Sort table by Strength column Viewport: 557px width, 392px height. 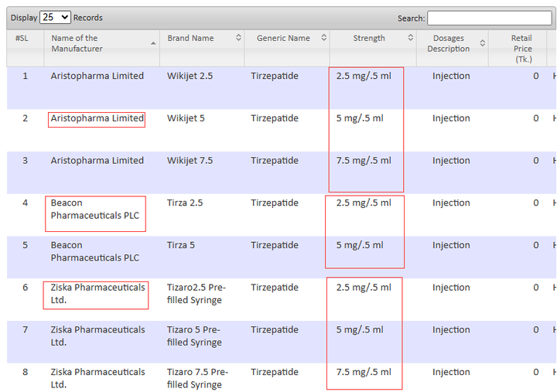pos(373,48)
